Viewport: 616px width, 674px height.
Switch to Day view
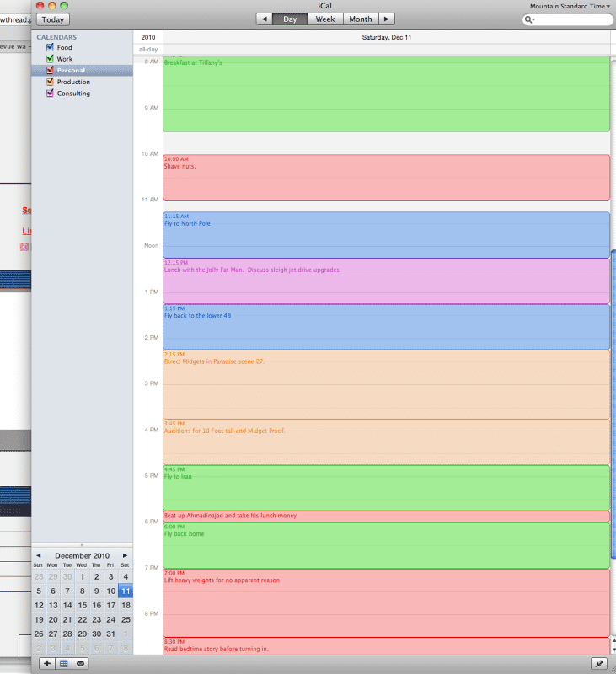290,19
